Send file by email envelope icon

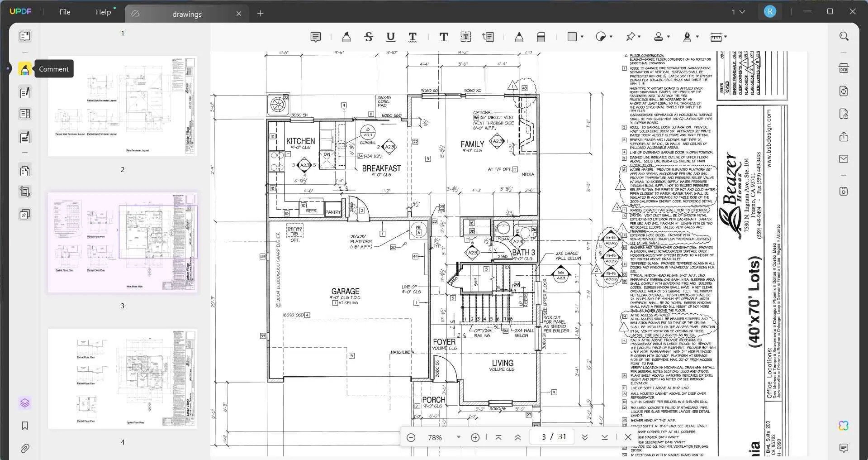[x=844, y=159]
